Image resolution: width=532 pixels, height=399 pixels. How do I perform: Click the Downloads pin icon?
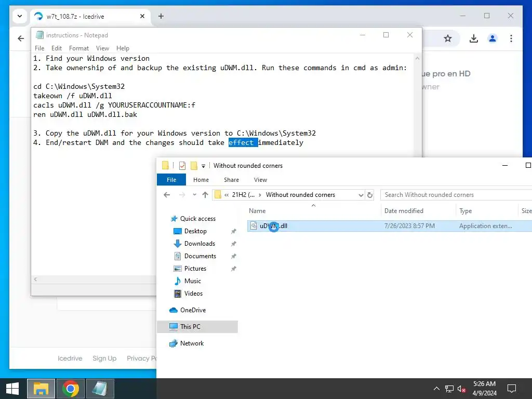(233, 244)
